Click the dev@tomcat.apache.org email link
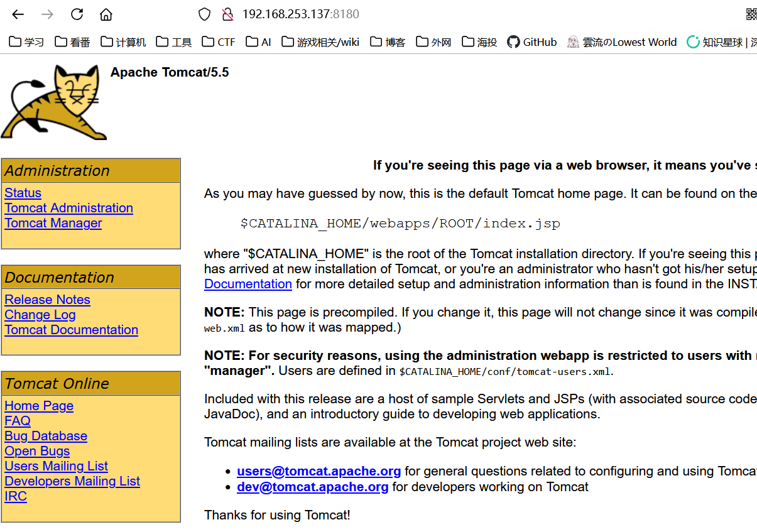This screenshot has width=757, height=532. (x=312, y=487)
